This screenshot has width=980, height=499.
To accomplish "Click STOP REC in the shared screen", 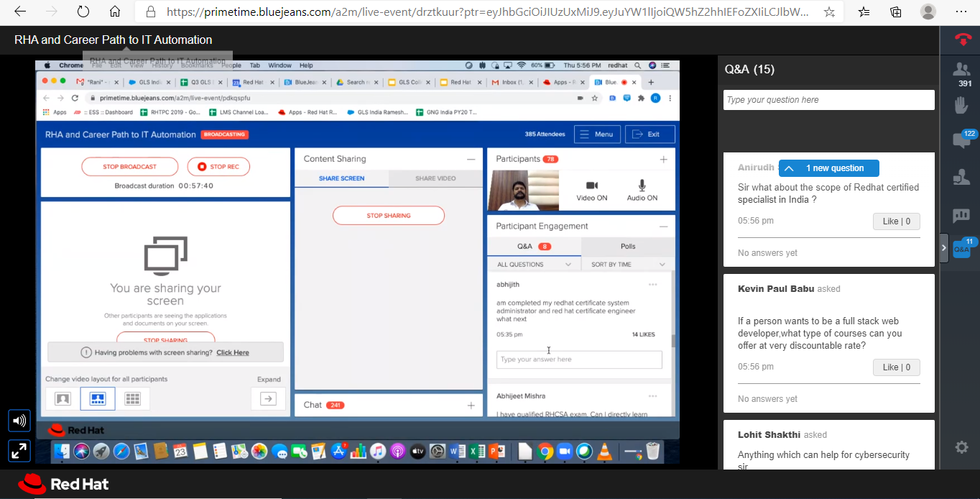I will click(x=218, y=167).
